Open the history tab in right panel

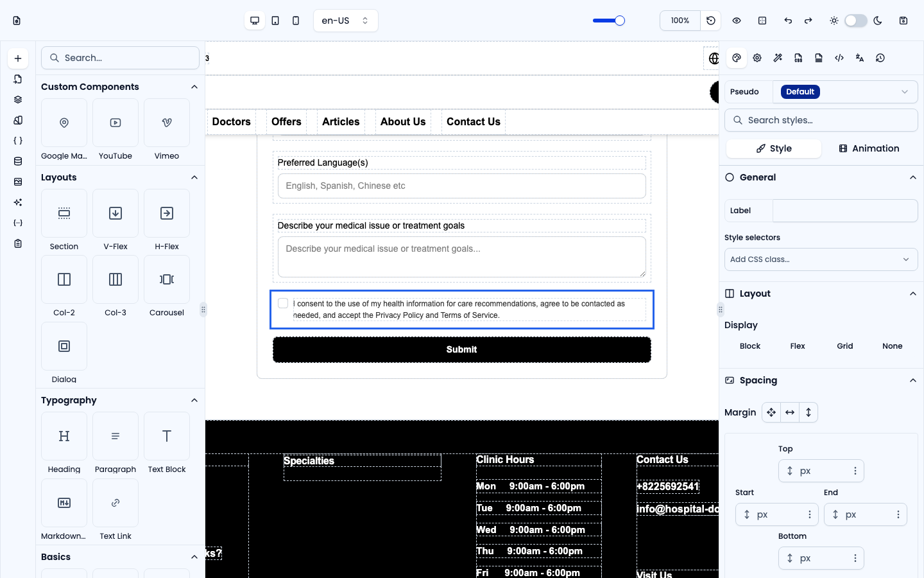pyautogui.click(x=880, y=58)
